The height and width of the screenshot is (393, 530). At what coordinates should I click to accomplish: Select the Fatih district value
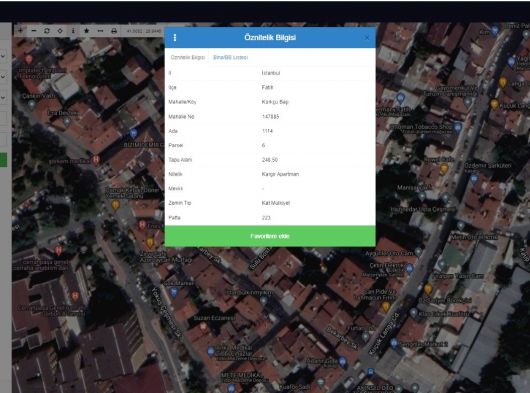[x=267, y=87]
